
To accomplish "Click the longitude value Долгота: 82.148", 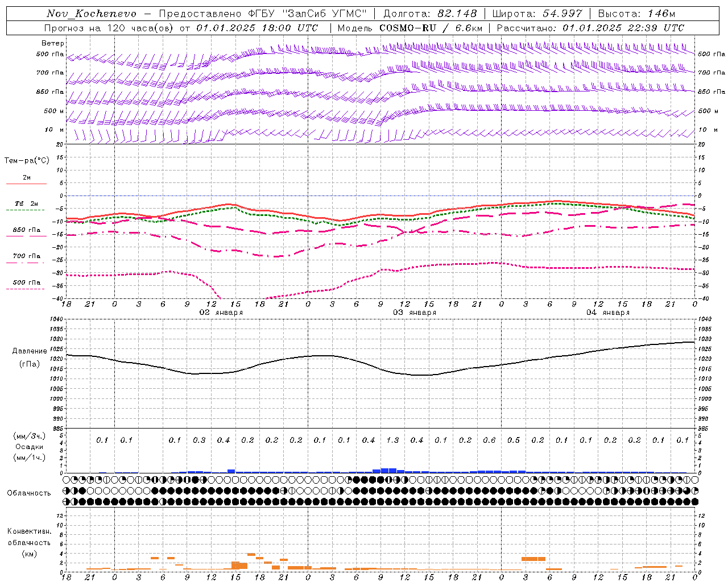I will click(x=430, y=14).
